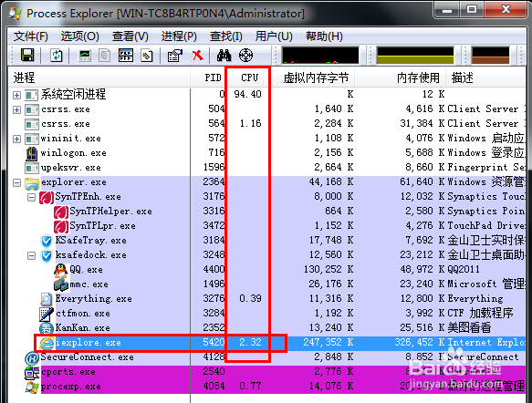The height and width of the screenshot is (403, 532).
Task: Click the SynTPEnh.exe red Synaptics icon
Action: pos(47,197)
